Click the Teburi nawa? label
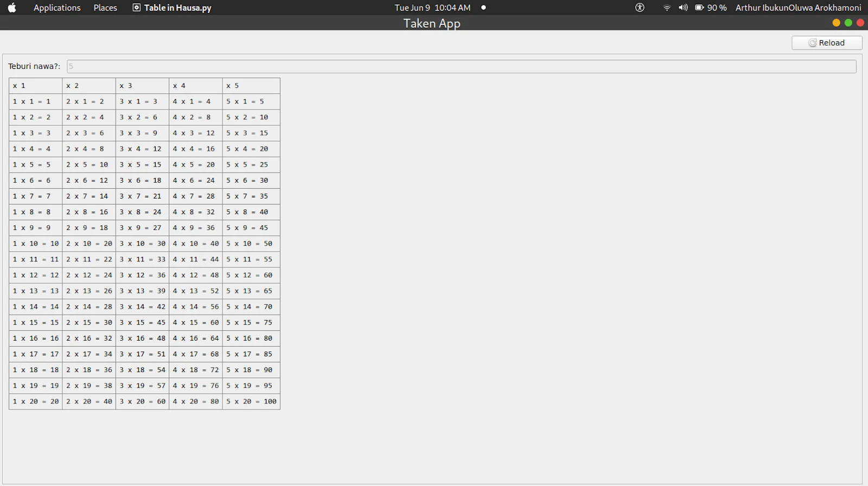This screenshot has height=486, width=868. pos(34,66)
